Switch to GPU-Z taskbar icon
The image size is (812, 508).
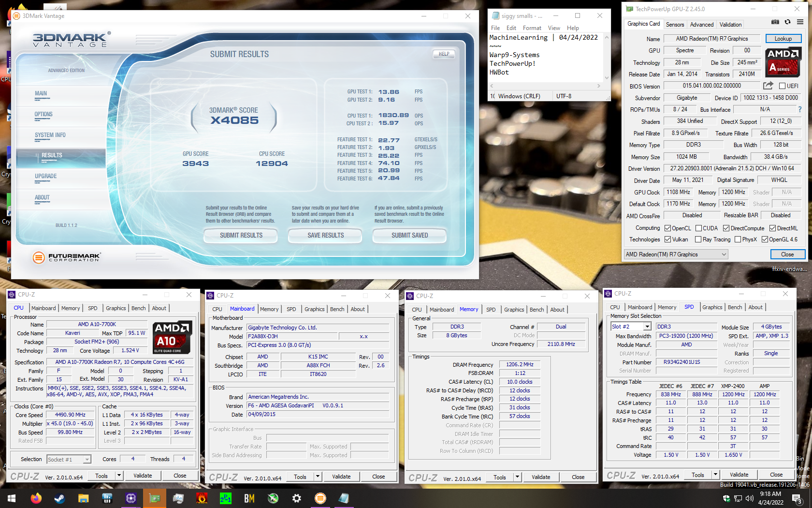click(155, 498)
